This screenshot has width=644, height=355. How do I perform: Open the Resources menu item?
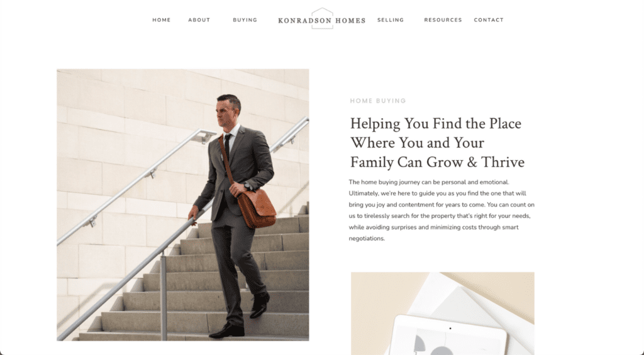[x=443, y=19]
